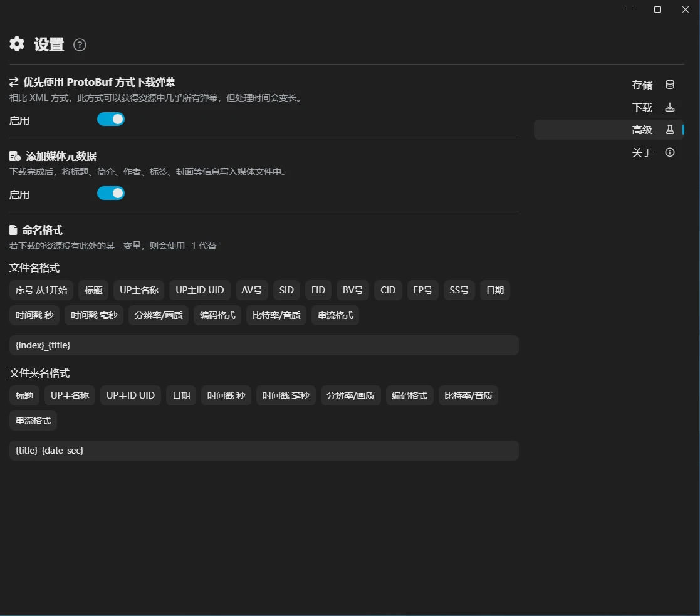Add the EP号 variable to filename format
The image size is (700, 616).
click(x=423, y=290)
